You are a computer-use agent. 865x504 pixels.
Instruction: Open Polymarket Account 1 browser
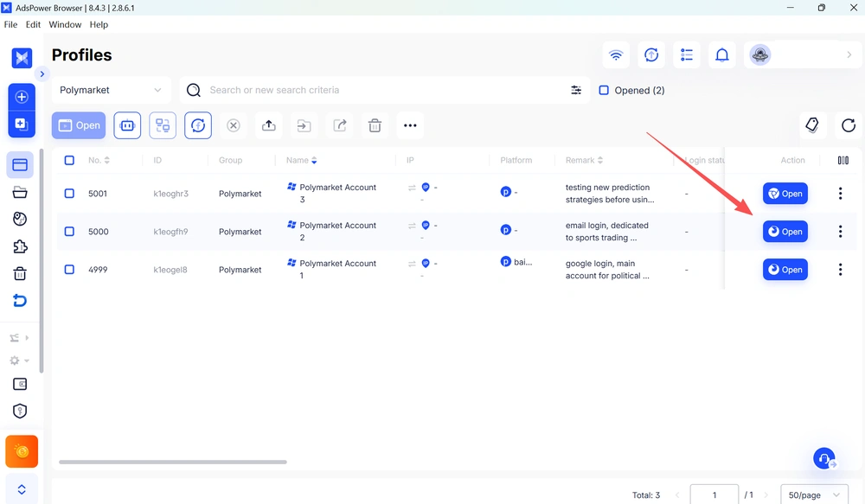pos(785,270)
